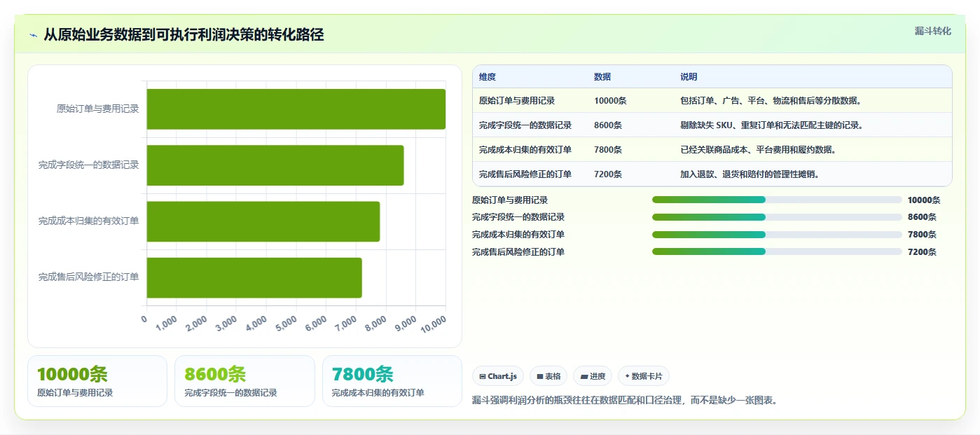Click table cell 原始订单与费用记录

[517, 101]
